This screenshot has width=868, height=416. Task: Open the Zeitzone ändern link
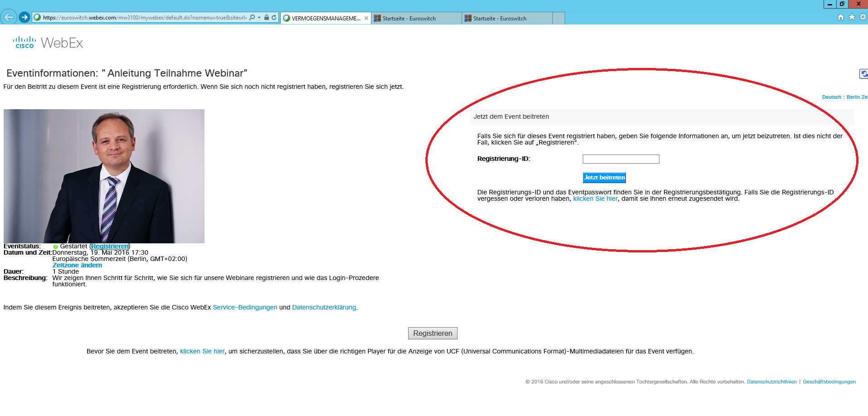(x=77, y=265)
